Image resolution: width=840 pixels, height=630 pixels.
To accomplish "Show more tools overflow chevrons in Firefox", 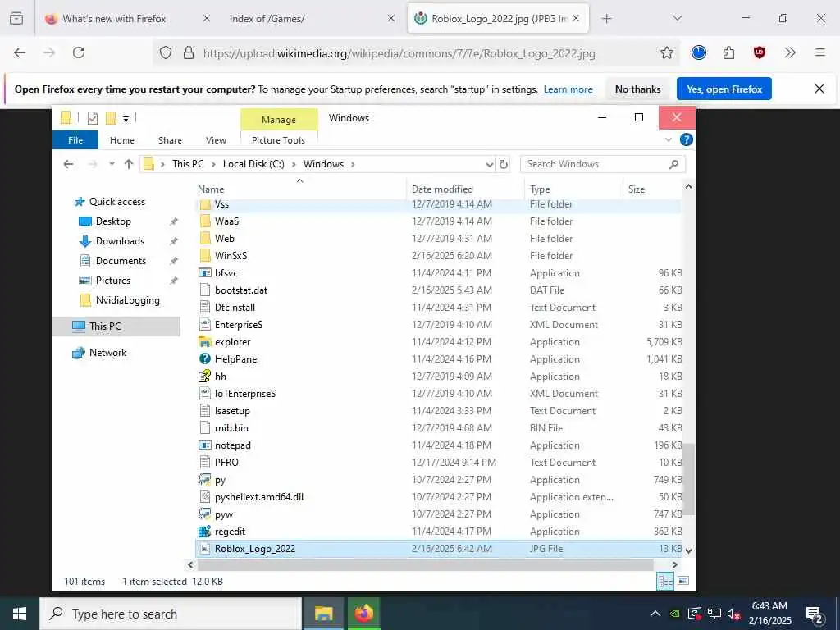I will pos(790,52).
